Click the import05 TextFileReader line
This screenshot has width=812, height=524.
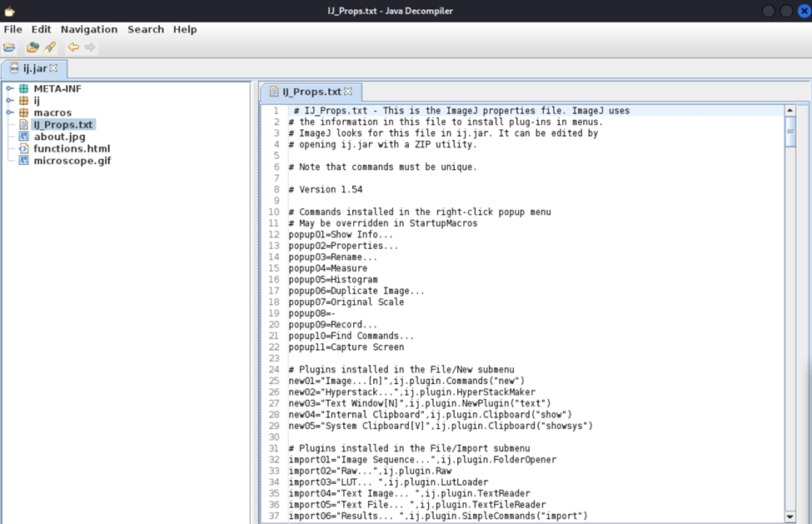pos(417,505)
